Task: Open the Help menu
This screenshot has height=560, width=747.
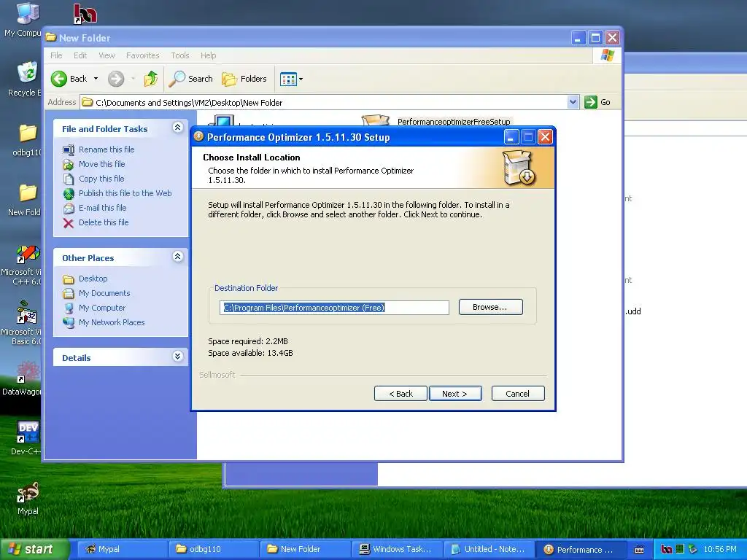Action: pyautogui.click(x=208, y=55)
